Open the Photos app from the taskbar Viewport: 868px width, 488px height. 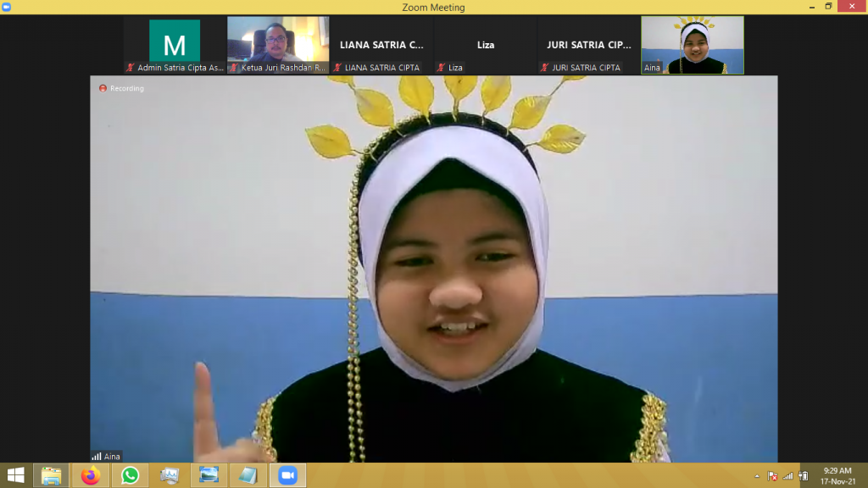(x=208, y=475)
